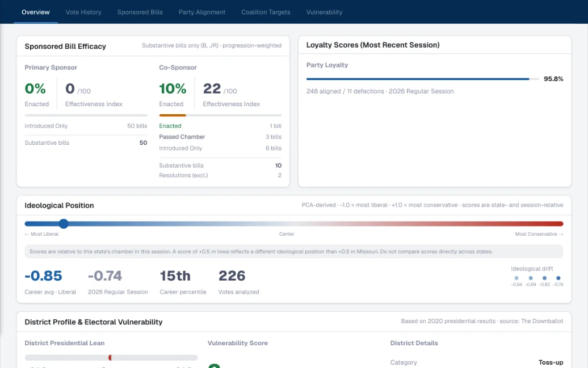Click the 'source: The Downballot' note
Screen dimensions: 588x368
click(531, 321)
